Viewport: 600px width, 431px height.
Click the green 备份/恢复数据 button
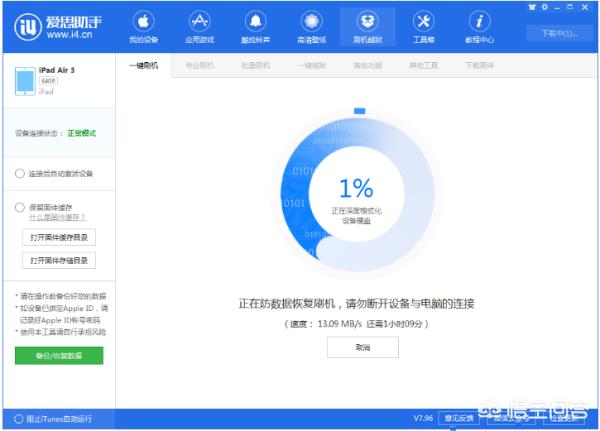click(x=59, y=356)
